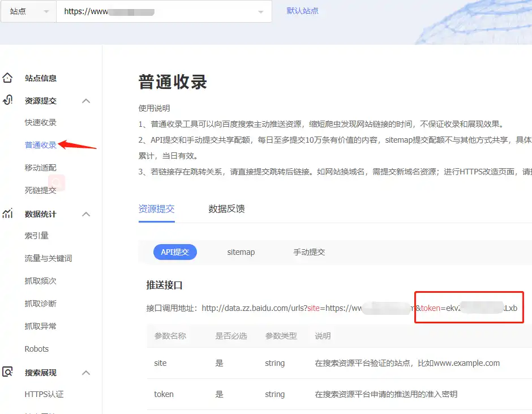
Task: Click the third instruction line about 跳转关系
Action: (x=335, y=172)
